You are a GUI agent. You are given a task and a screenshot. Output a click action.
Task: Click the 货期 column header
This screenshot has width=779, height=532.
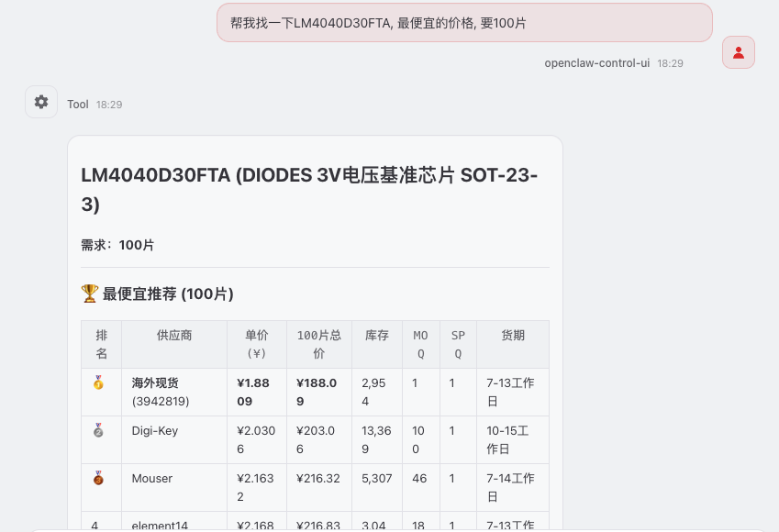point(513,336)
